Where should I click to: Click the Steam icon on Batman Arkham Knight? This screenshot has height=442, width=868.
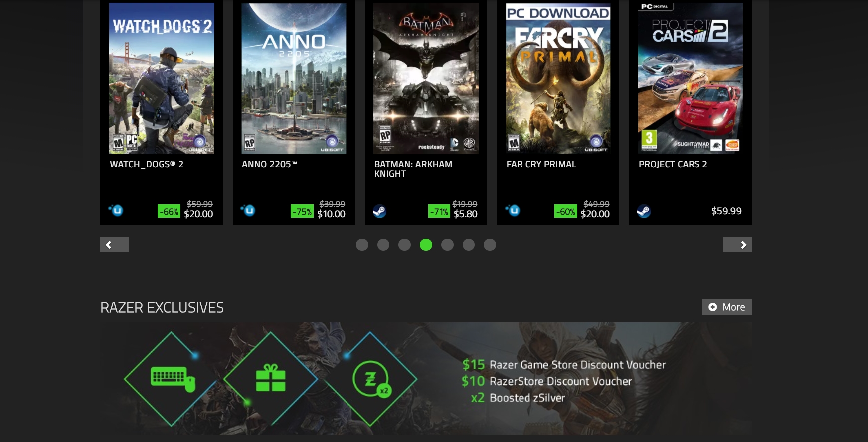(380, 211)
